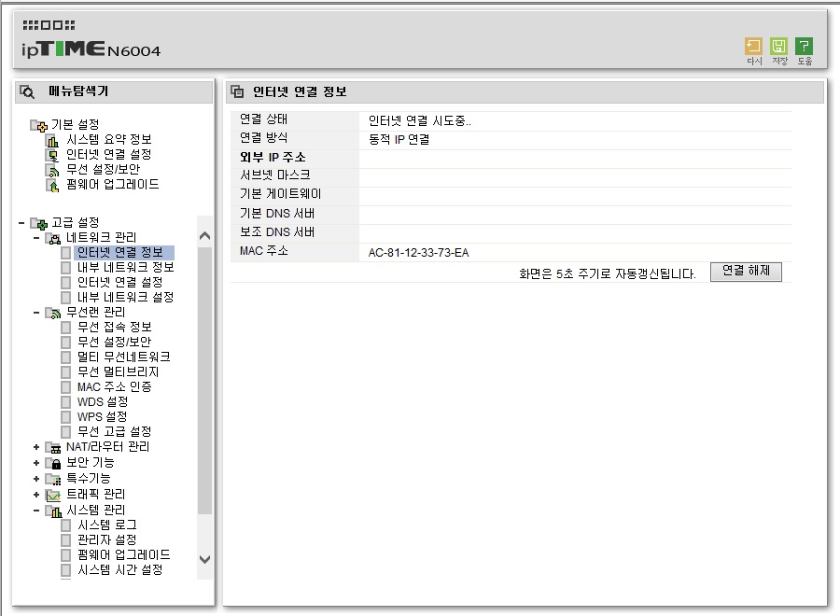840x616 pixels.
Task: Expand the NAT/라우터 관리 tree node
Action: pos(36,447)
